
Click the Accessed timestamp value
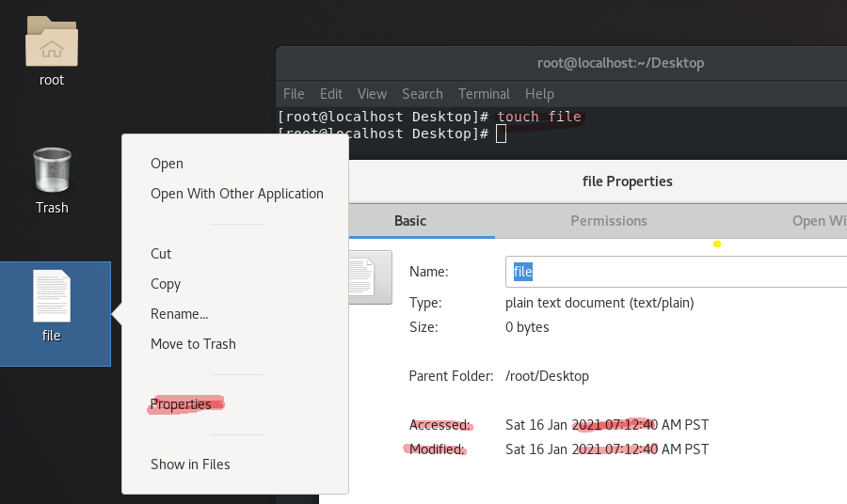click(x=607, y=425)
